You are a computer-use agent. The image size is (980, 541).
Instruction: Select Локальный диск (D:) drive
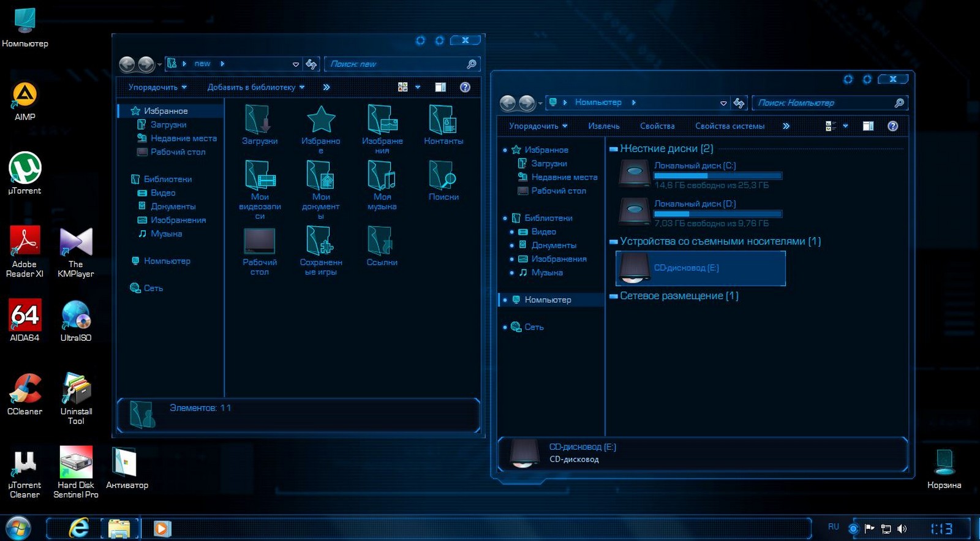pyautogui.click(x=700, y=213)
